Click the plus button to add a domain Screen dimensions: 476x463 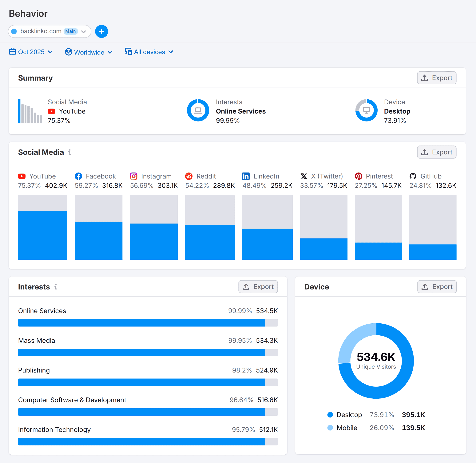[102, 31]
